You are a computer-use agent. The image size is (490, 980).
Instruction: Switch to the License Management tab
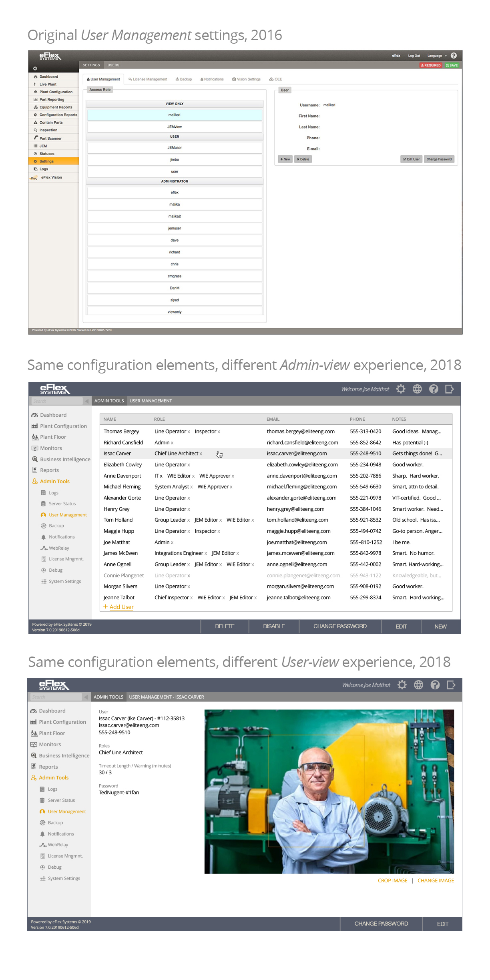[x=148, y=79]
